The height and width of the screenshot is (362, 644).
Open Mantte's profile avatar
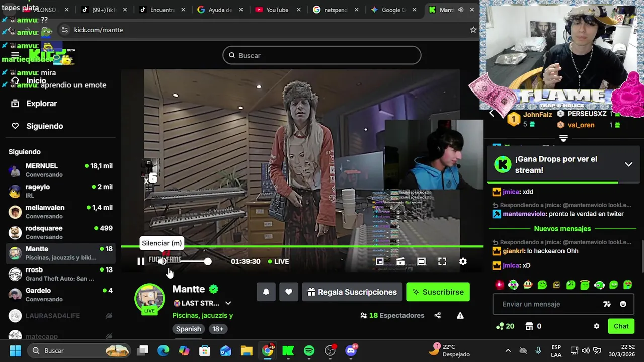pyautogui.click(x=149, y=299)
